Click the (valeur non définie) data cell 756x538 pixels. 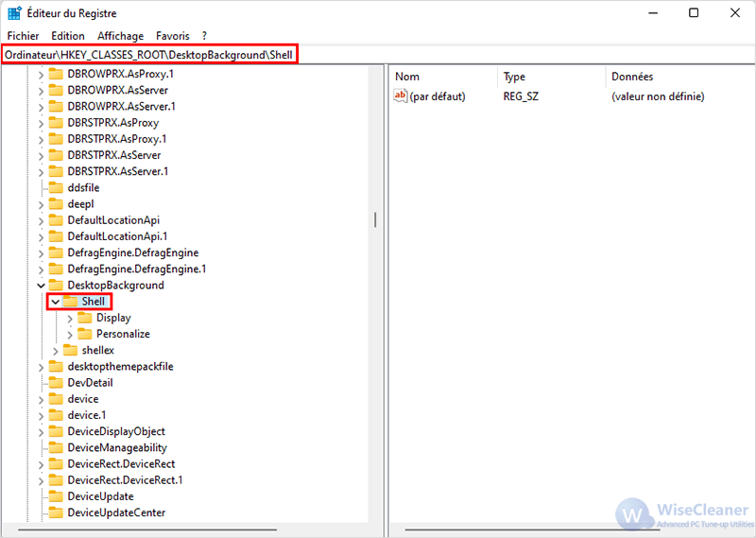coord(658,96)
